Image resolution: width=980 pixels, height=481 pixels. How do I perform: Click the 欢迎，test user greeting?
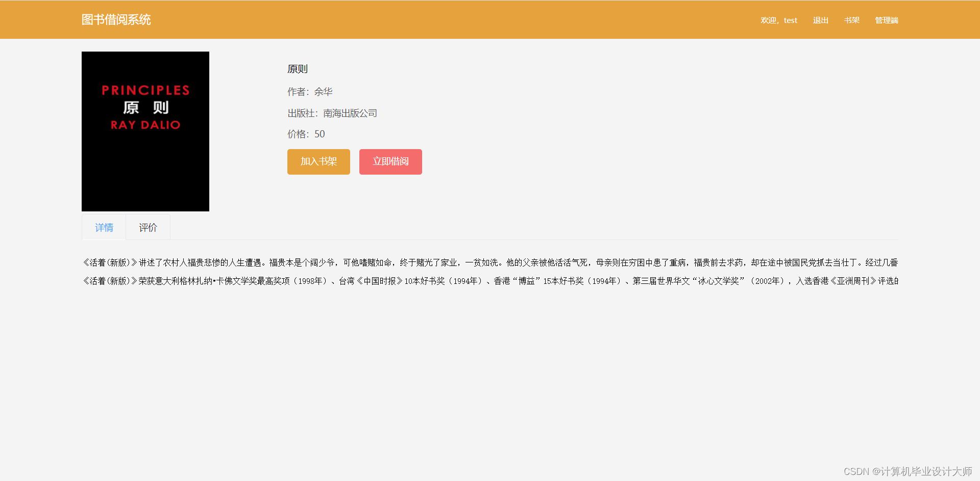click(778, 20)
